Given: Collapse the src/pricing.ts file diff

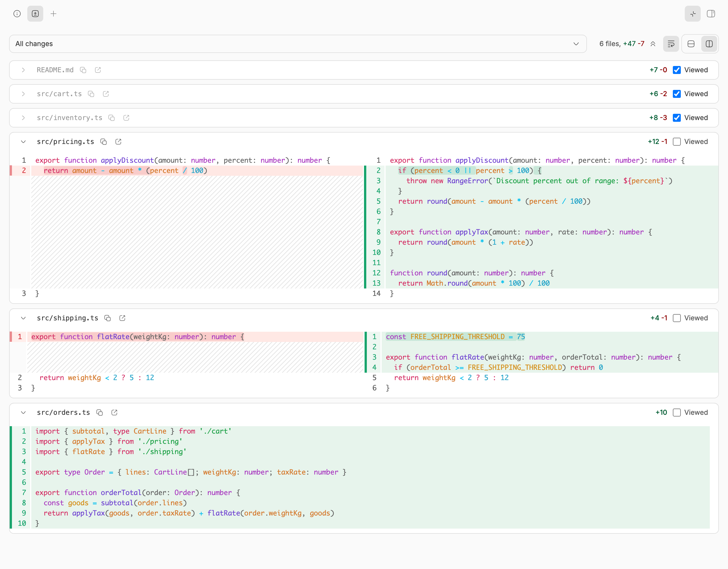Looking at the screenshot, I should (x=23, y=142).
